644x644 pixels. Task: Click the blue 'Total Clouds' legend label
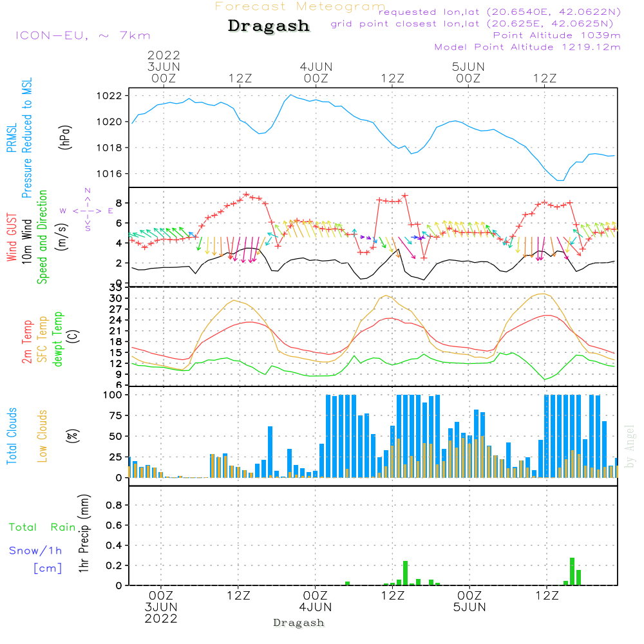point(12,436)
